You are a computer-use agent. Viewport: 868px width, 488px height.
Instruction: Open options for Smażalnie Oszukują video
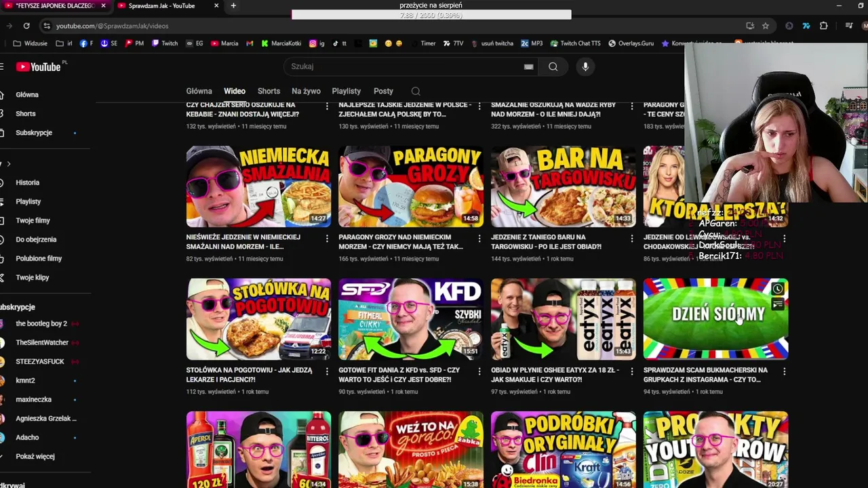coord(632,106)
